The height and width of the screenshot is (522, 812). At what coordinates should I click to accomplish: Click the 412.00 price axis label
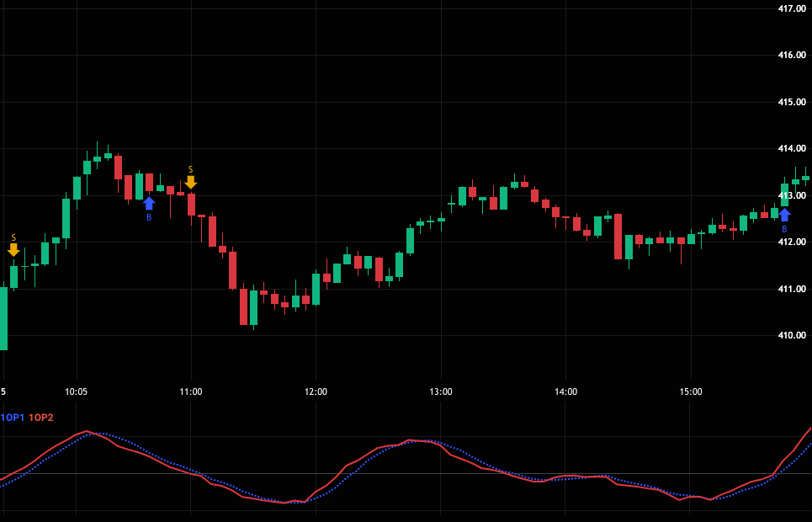pyautogui.click(x=793, y=242)
